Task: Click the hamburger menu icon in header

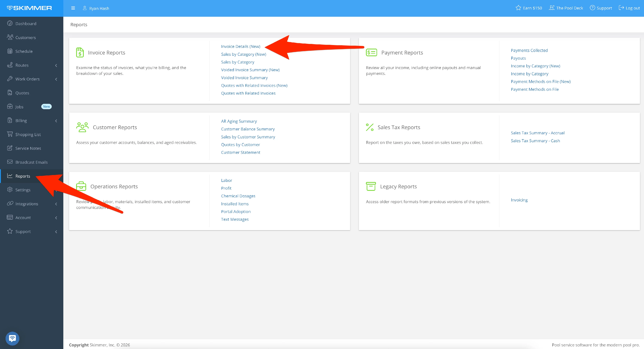Action: click(73, 8)
